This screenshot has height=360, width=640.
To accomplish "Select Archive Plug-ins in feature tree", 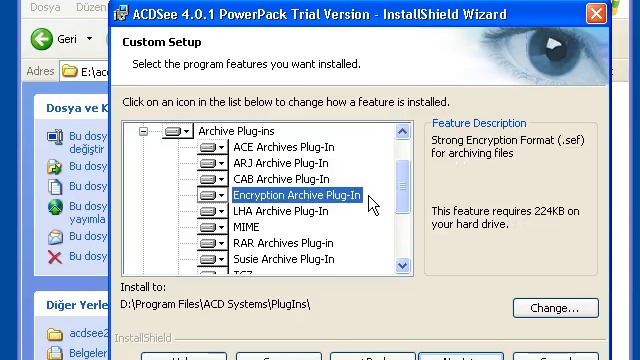I will (236, 131).
